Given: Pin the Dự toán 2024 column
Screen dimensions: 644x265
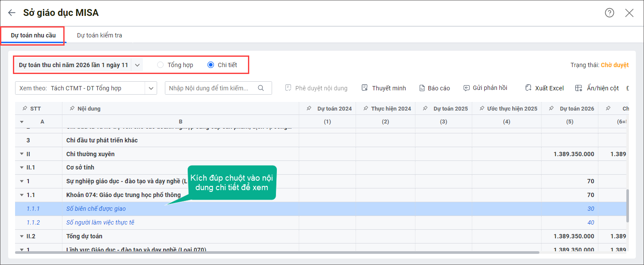Looking at the screenshot, I should (x=309, y=108).
